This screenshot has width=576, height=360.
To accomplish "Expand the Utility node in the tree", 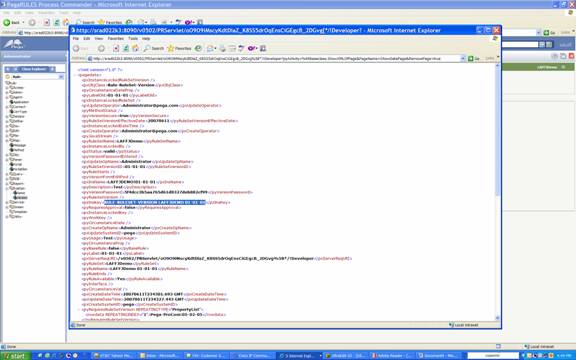I will coord(7,217).
